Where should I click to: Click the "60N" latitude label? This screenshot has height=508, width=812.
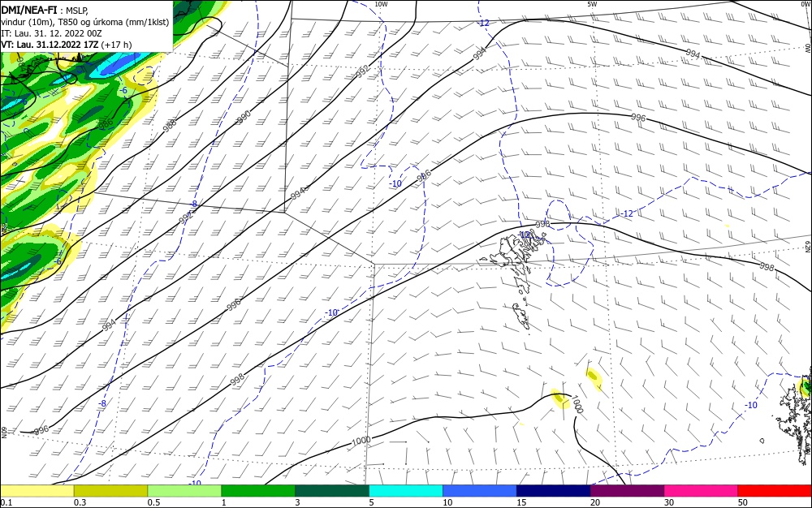click(x=4, y=433)
